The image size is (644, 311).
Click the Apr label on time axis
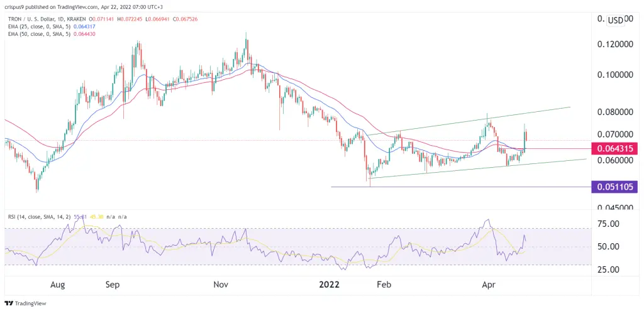(489, 285)
